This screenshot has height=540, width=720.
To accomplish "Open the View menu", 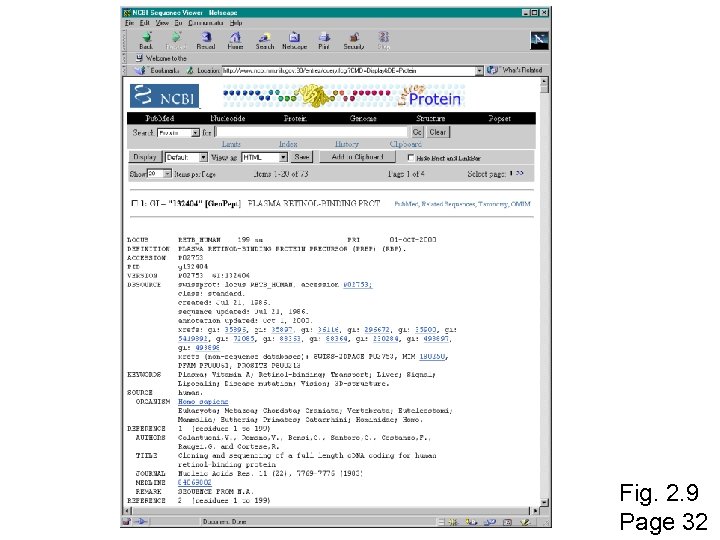I will point(162,23).
